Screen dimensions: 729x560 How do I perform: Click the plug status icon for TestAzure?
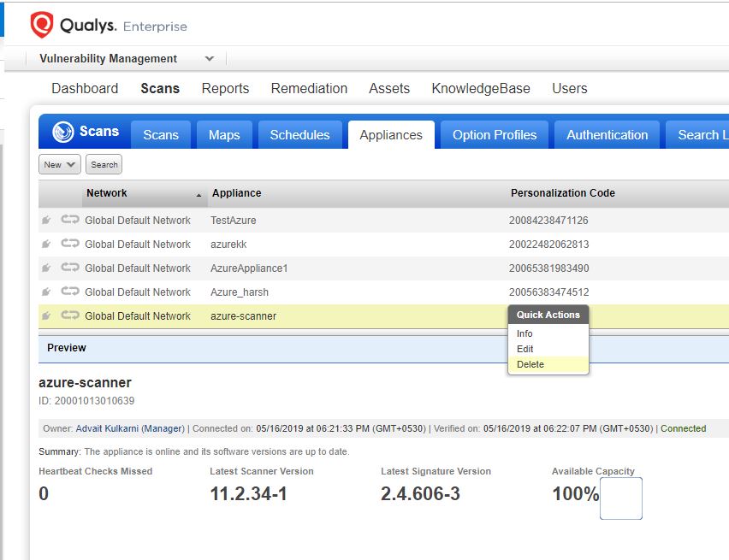click(x=47, y=221)
